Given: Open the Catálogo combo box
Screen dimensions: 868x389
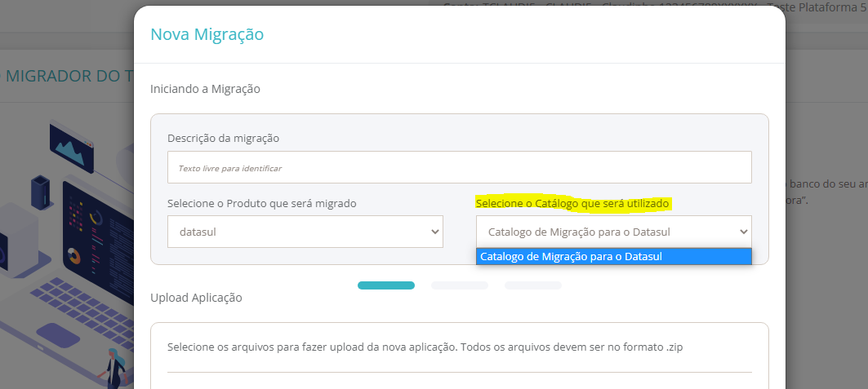Looking at the screenshot, I should click(x=614, y=232).
